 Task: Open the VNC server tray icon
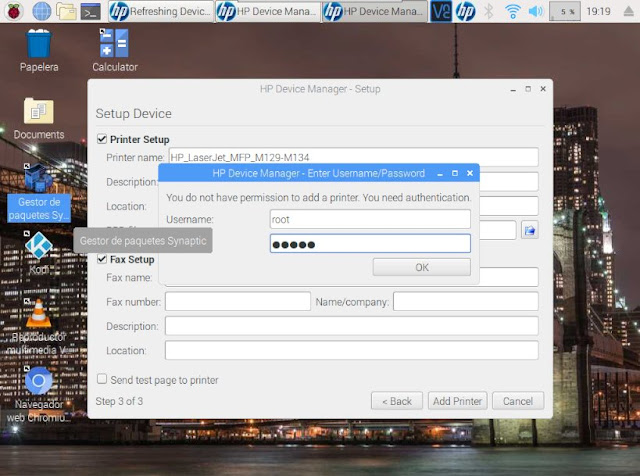tap(441, 11)
